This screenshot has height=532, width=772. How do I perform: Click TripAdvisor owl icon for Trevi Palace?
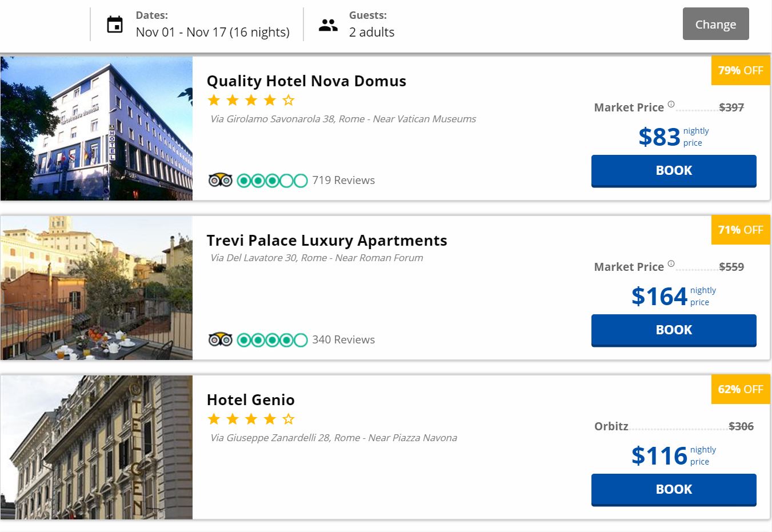[220, 340]
